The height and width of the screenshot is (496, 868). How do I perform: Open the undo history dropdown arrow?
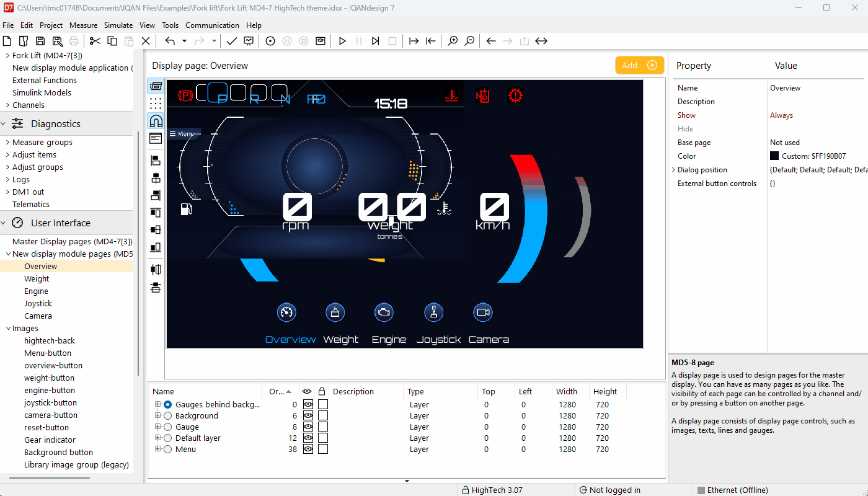pos(184,41)
